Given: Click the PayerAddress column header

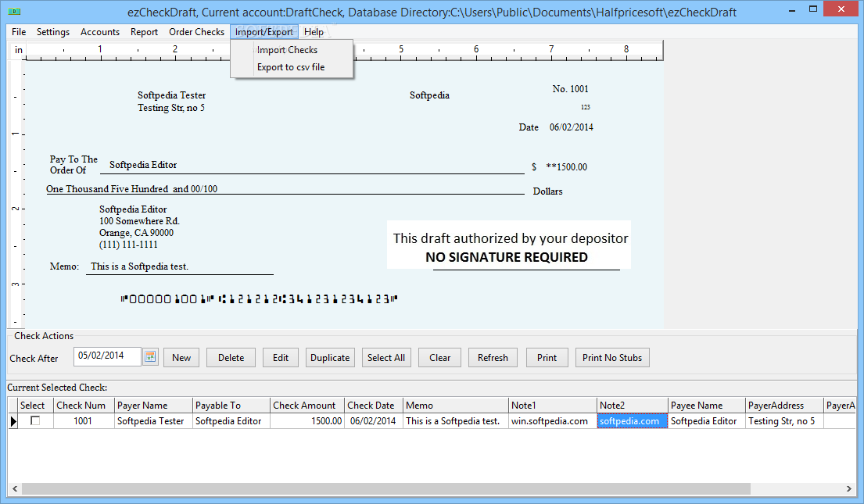Looking at the screenshot, I should [784, 406].
